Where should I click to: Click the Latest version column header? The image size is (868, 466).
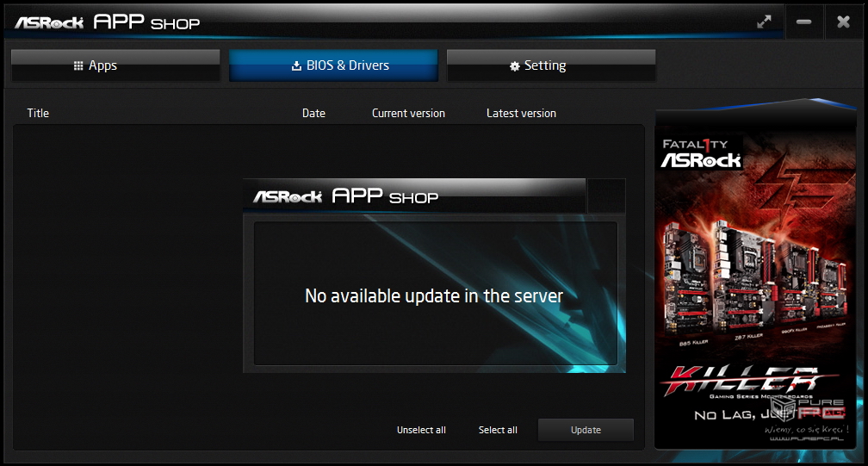click(x=522, y=113)
